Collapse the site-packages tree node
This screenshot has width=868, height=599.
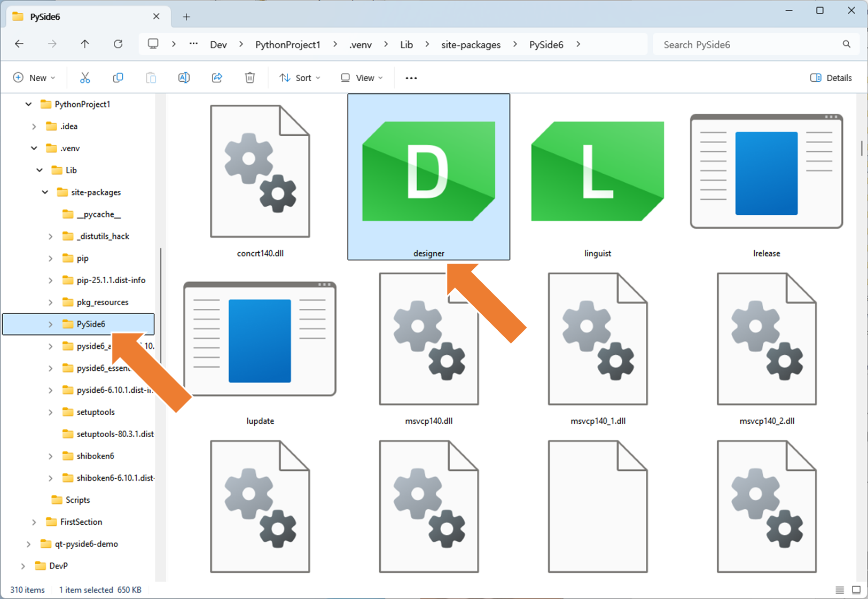point(45,192)
